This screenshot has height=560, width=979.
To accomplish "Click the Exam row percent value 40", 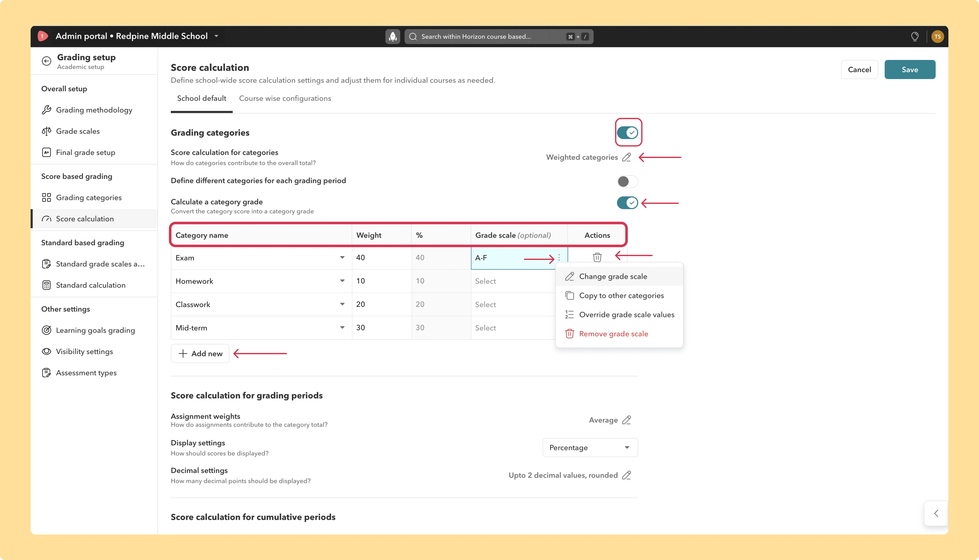I will [420, 258].
